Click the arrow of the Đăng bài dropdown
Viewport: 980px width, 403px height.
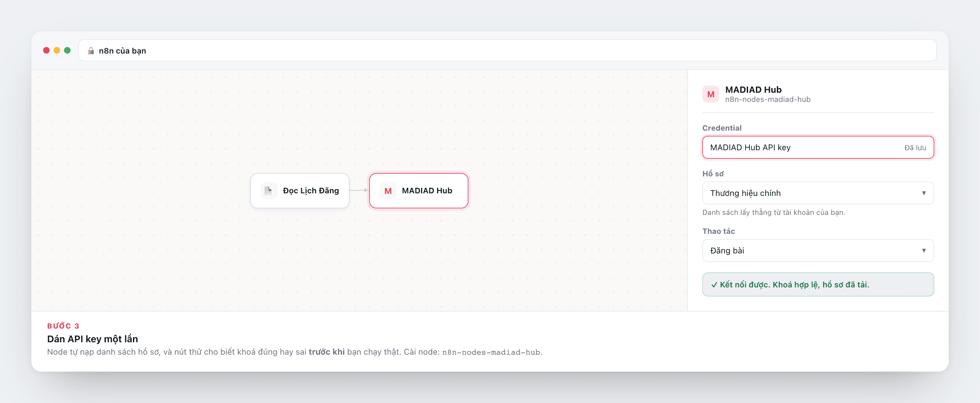click(x=924, y=250)
